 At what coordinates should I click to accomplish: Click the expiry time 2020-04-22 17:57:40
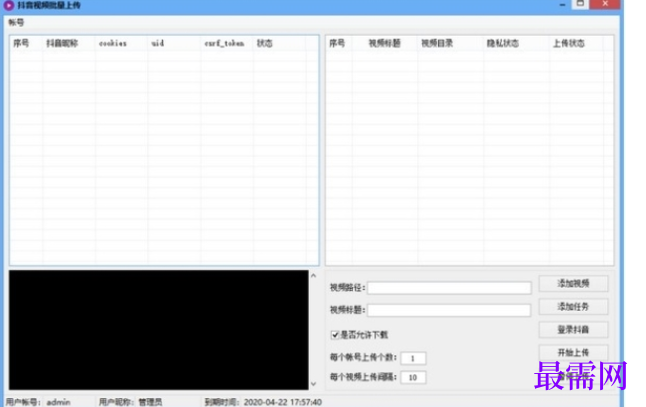click(x=283, y=402)
